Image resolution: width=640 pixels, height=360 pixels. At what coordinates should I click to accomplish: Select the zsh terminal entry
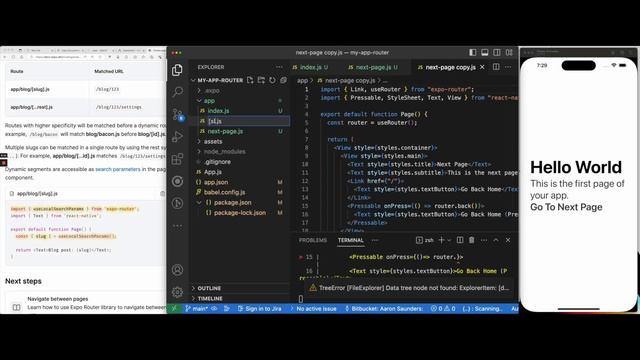click(x=424, y=240)
